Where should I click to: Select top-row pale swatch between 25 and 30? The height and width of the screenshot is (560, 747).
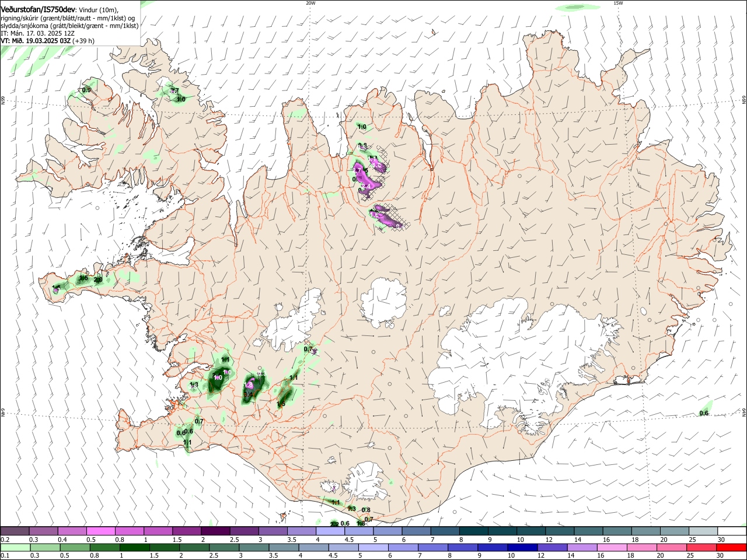(703, 531)
